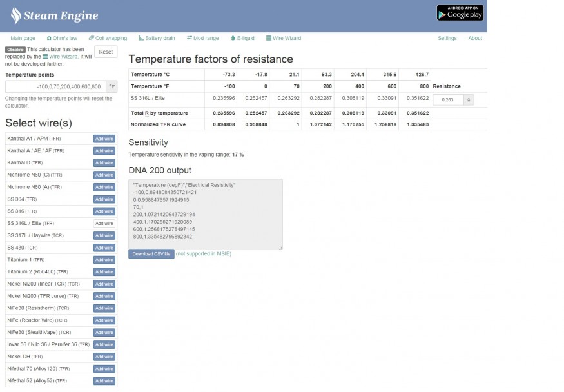Click the SS 316L / Elite row label in table
The image size is (564, 392).
[x=148, y=98]
